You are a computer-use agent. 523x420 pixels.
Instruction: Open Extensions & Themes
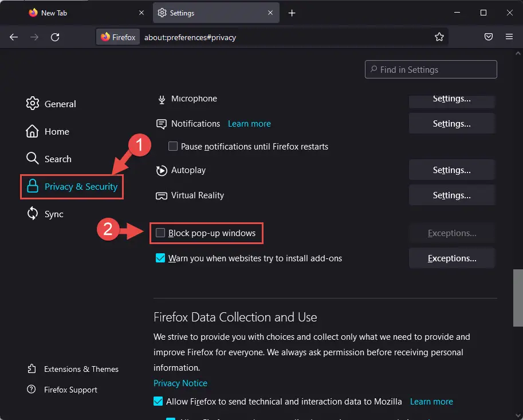click(73, 369)
